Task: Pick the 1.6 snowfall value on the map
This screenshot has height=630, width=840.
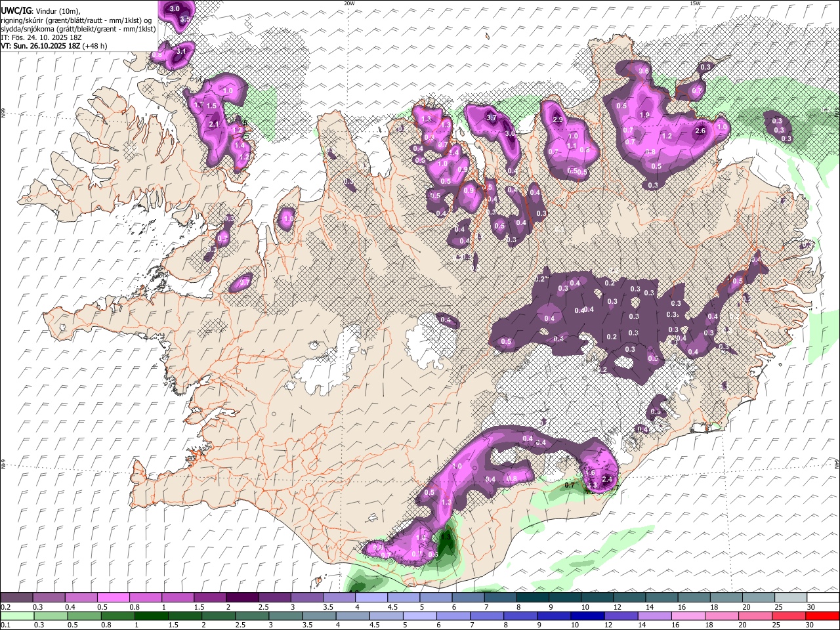Action: coord(590,472)
